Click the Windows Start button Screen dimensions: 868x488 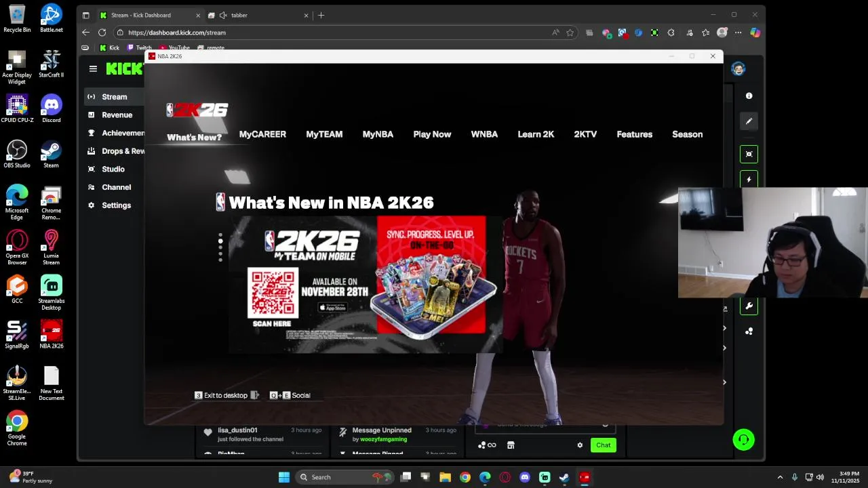[x=284, y=477]
